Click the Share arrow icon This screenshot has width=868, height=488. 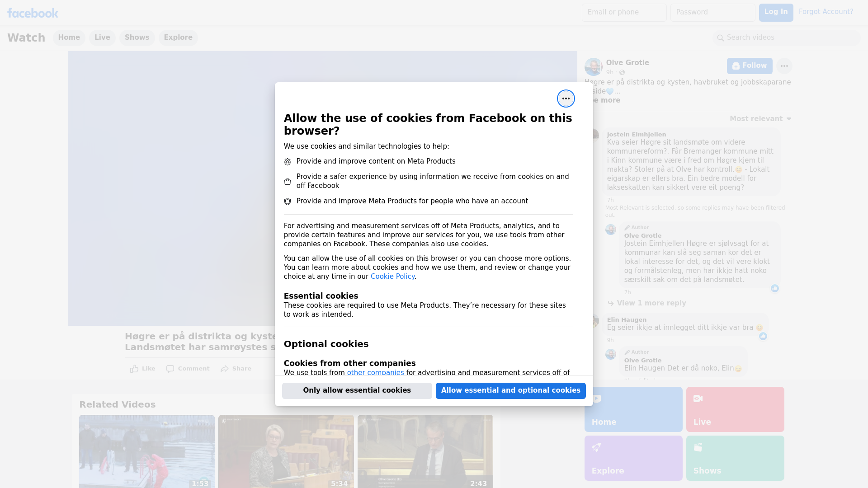point(225,369)
